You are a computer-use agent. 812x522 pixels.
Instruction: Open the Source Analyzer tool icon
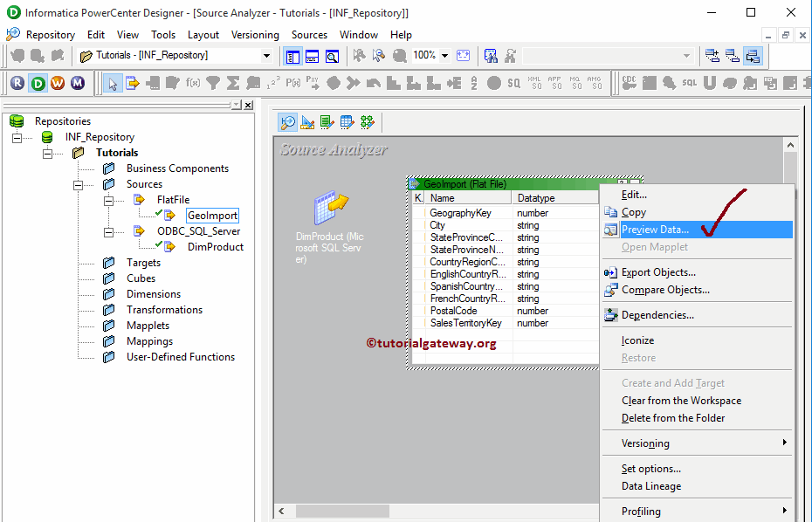288,122
